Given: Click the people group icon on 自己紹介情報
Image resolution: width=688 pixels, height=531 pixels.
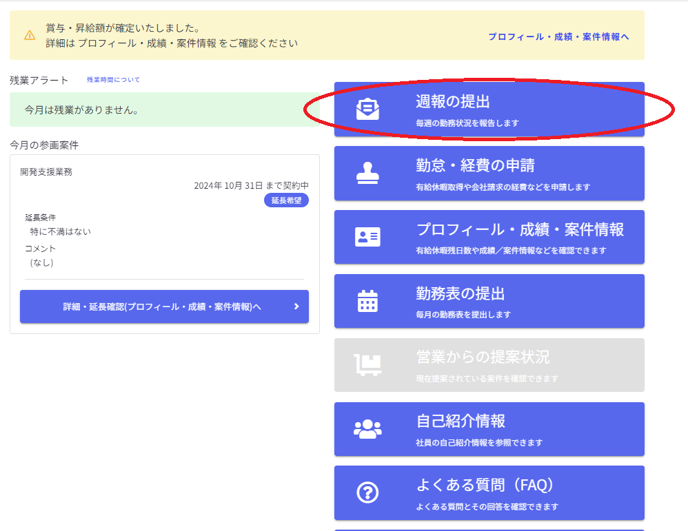Looking at the screenshot, I should point(368,429).
